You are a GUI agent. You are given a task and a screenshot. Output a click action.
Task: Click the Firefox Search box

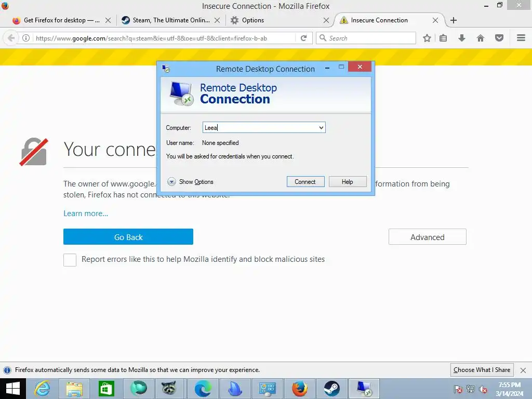(x=366, y=38)
